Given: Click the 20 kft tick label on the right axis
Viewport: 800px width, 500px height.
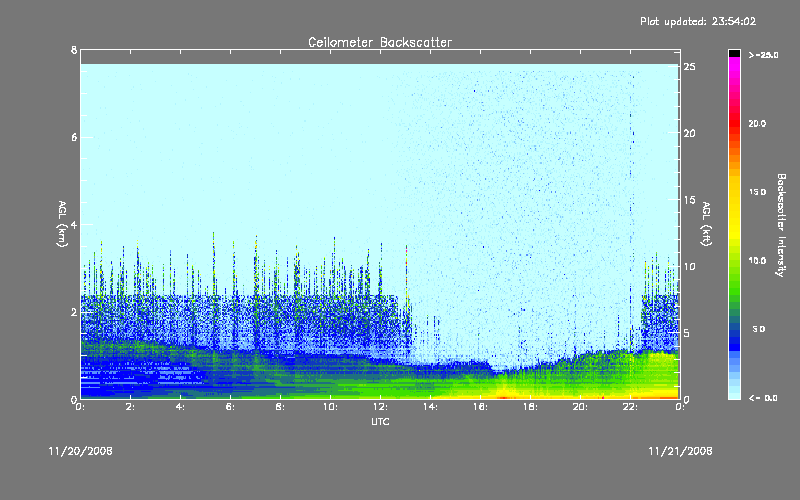Looking at the screenshot, I should click(x=689, y=133).
